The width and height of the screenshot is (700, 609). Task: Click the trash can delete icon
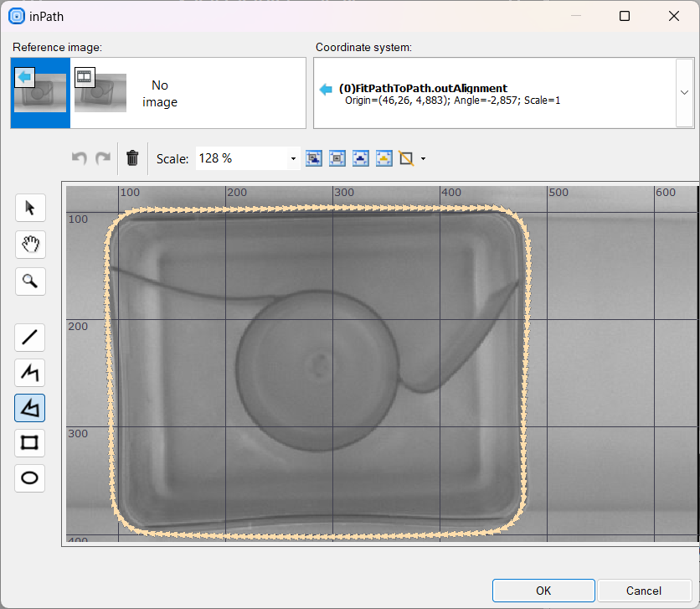pos(132,157)
